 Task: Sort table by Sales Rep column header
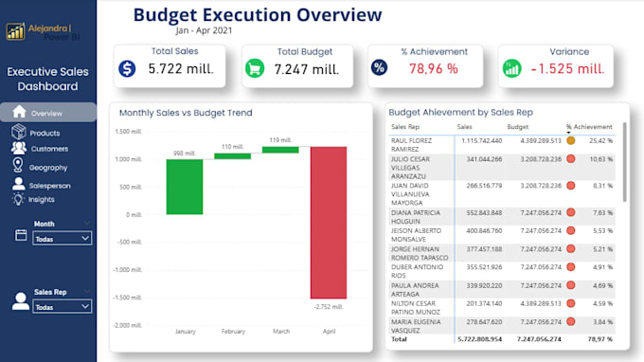point(405,127)
